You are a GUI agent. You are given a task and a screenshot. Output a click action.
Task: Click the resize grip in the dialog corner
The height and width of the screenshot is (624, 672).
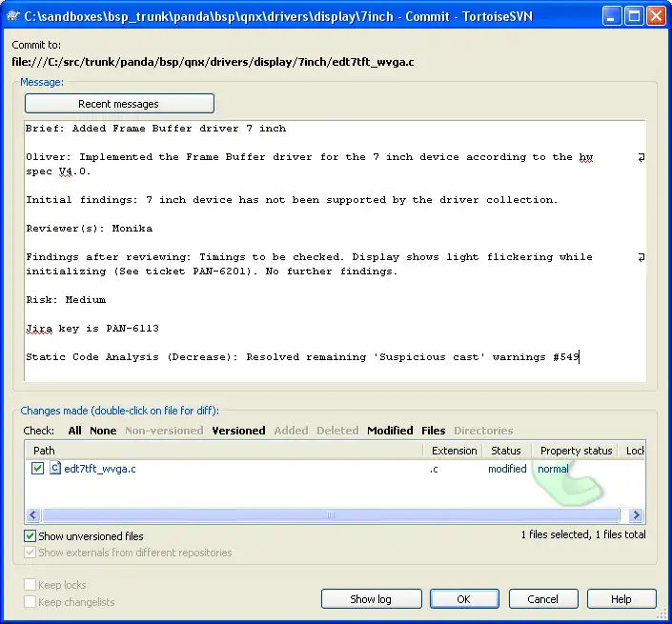coord(662,615)
